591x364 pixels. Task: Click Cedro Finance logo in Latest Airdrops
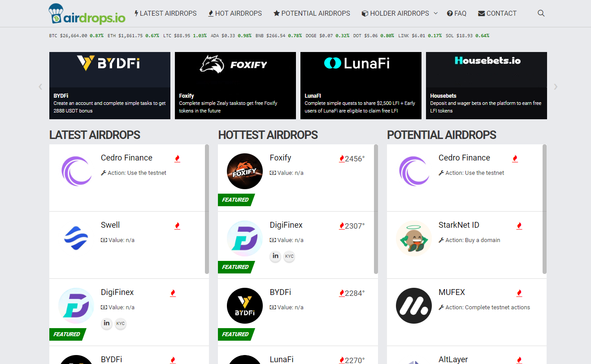click(x=76, y=171)
